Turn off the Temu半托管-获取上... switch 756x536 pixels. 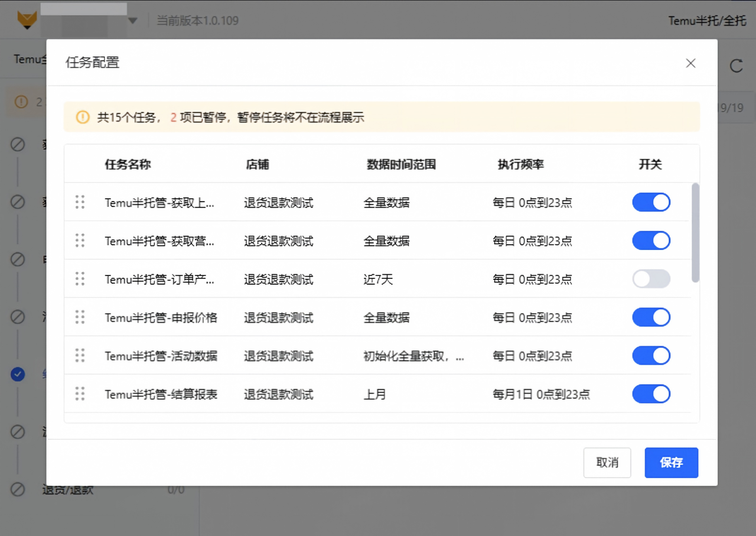[x=651, y=202]
